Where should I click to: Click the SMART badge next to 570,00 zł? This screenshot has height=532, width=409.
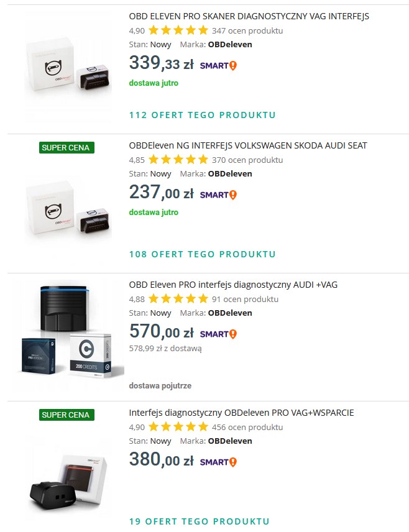(x=218, y=334)
